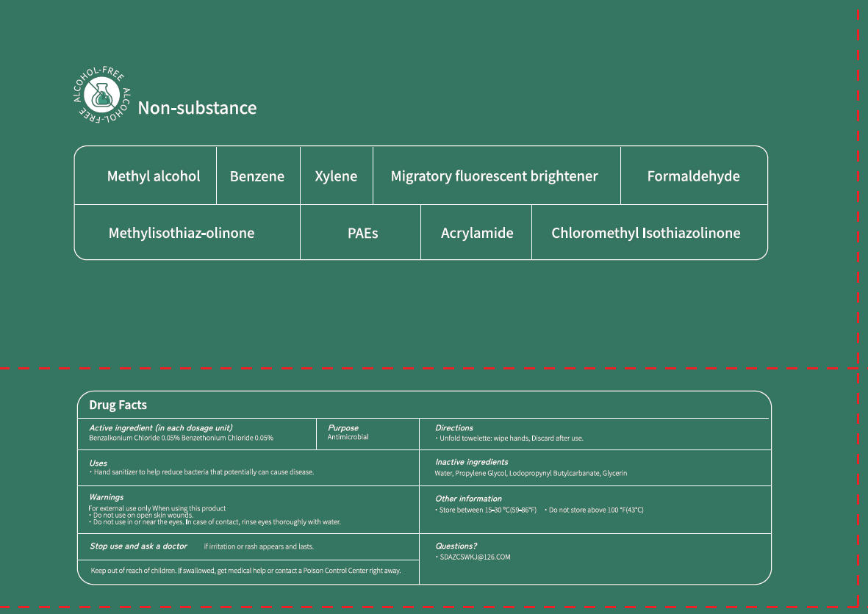Click the Purpose heading
Screen dimensions: 868x614
point(343,427)
